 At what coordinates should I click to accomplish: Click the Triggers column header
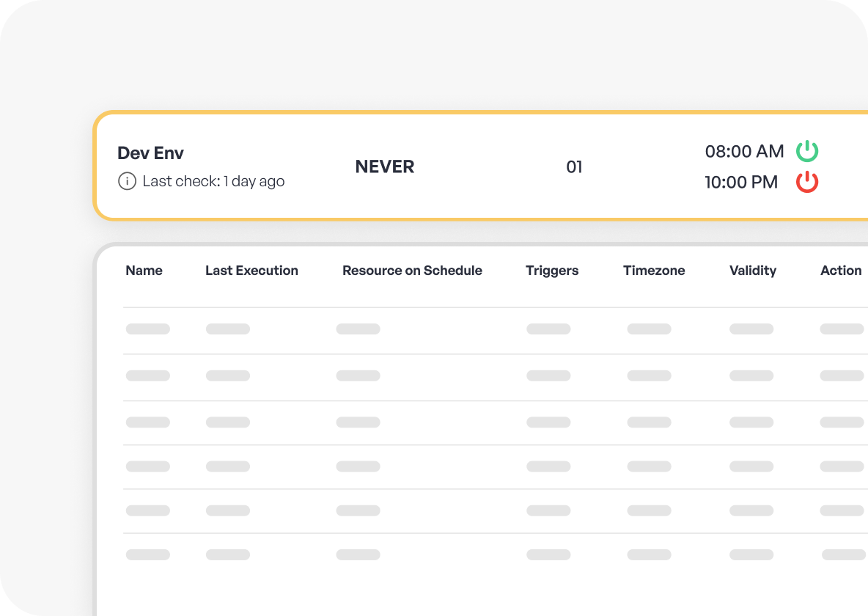[552, 271]
